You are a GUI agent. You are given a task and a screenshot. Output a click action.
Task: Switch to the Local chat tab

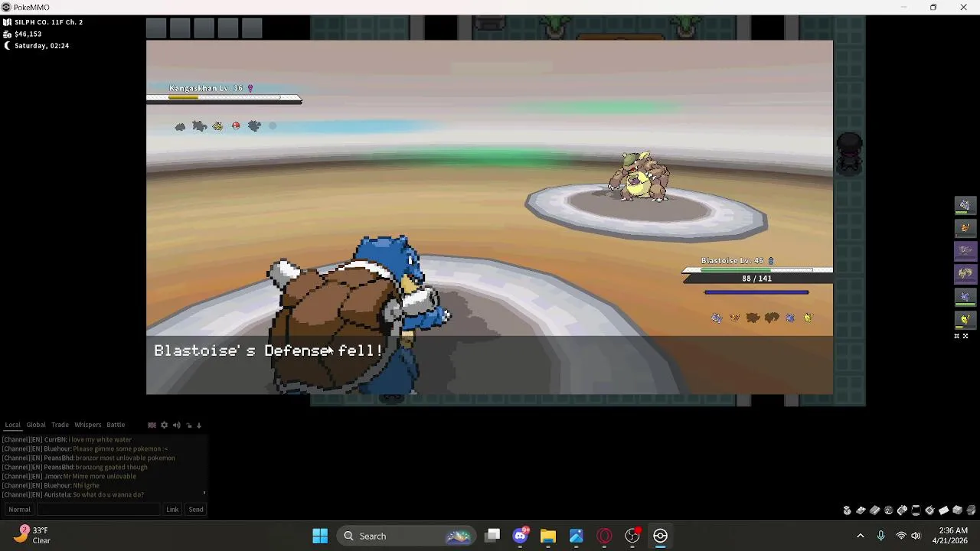[13, 425]
